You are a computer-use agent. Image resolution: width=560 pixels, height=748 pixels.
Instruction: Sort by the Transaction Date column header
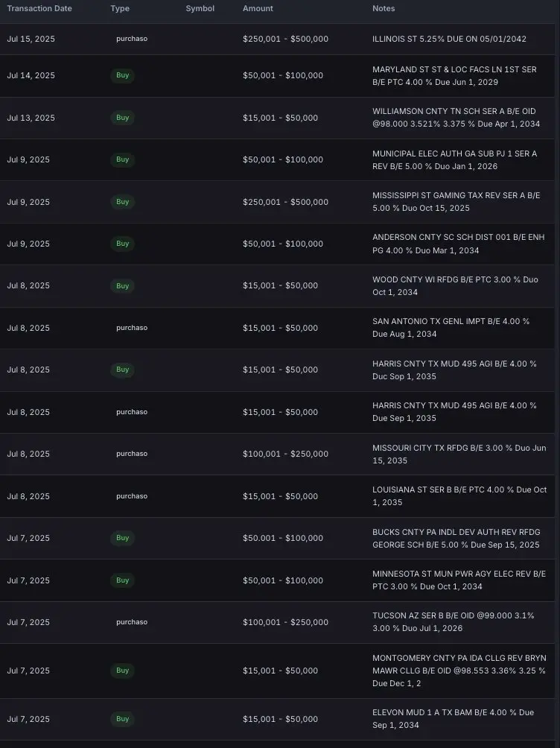(39, 9)
